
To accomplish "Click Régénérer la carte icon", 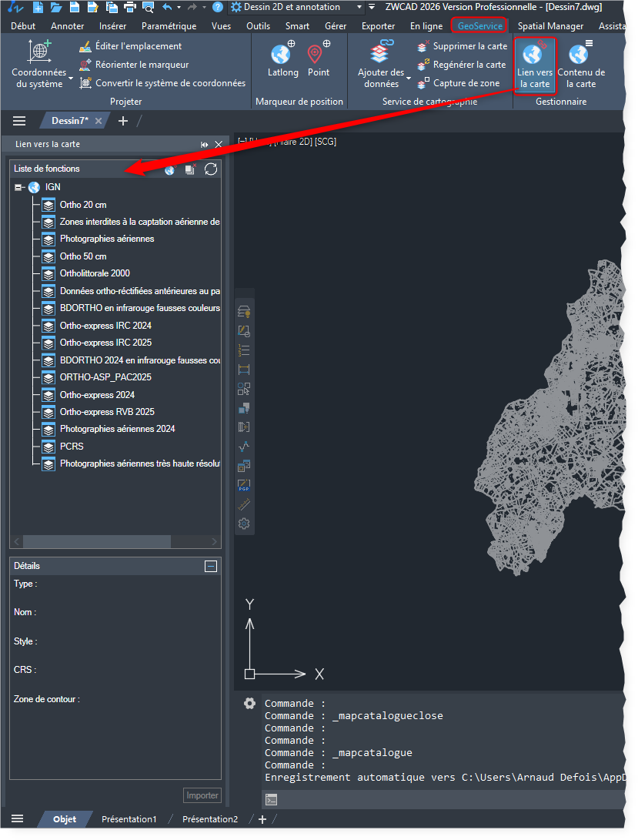I will [x=423, y=65].
